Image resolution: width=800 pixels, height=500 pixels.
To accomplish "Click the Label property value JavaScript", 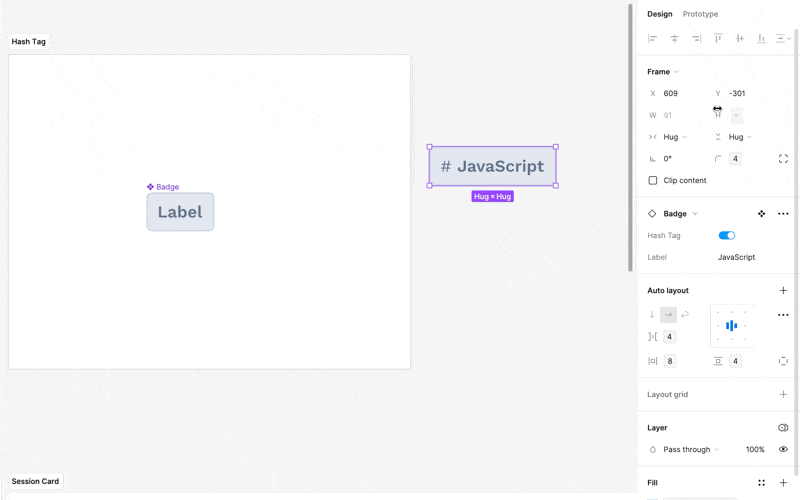I will point(736,257).
